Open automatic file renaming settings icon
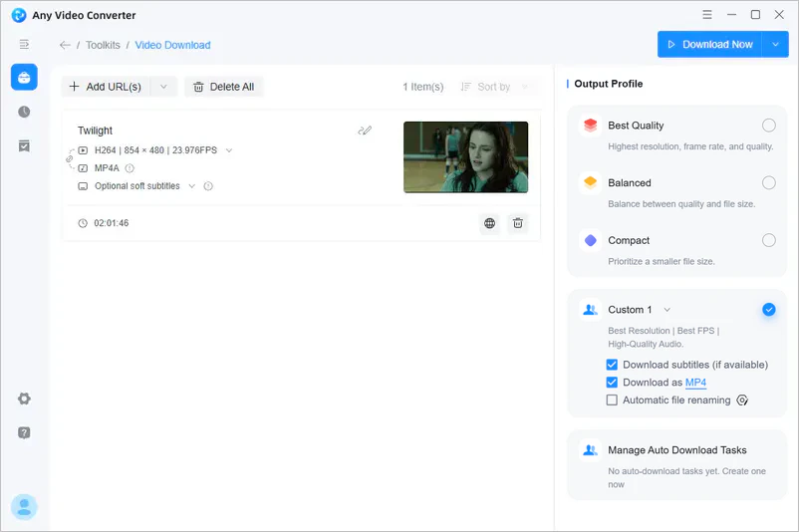The image size is (799, 532). point(742,400)
